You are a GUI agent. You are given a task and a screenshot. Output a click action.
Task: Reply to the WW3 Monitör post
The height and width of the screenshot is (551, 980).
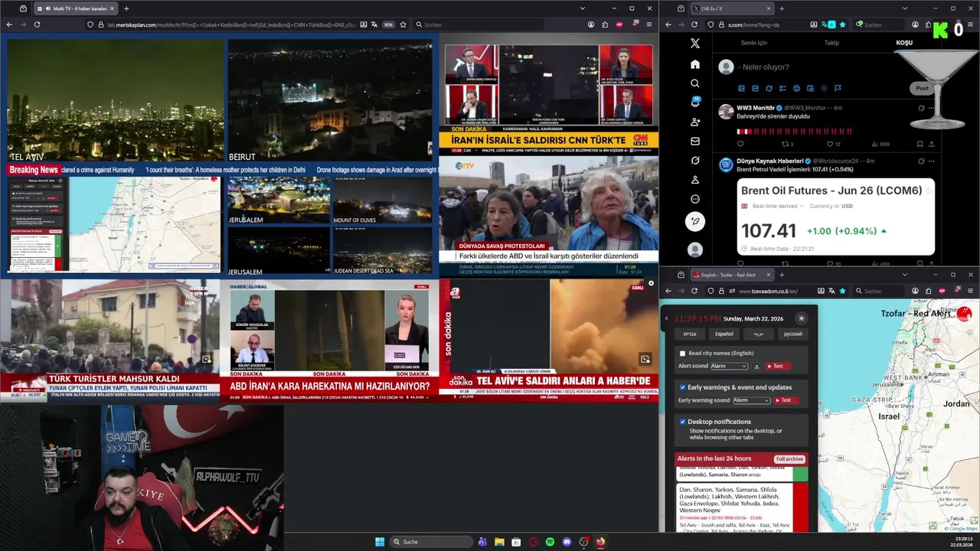740,144
